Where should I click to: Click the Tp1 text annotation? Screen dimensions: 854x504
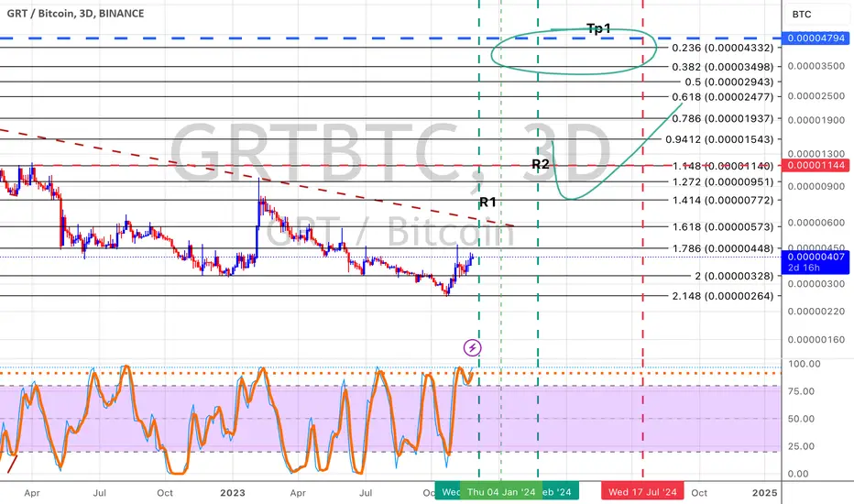tap(598, 29)
